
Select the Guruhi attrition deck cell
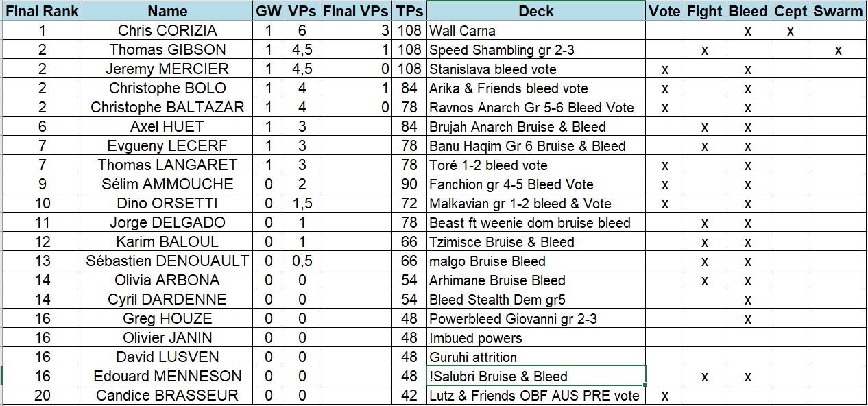[535, 357]
